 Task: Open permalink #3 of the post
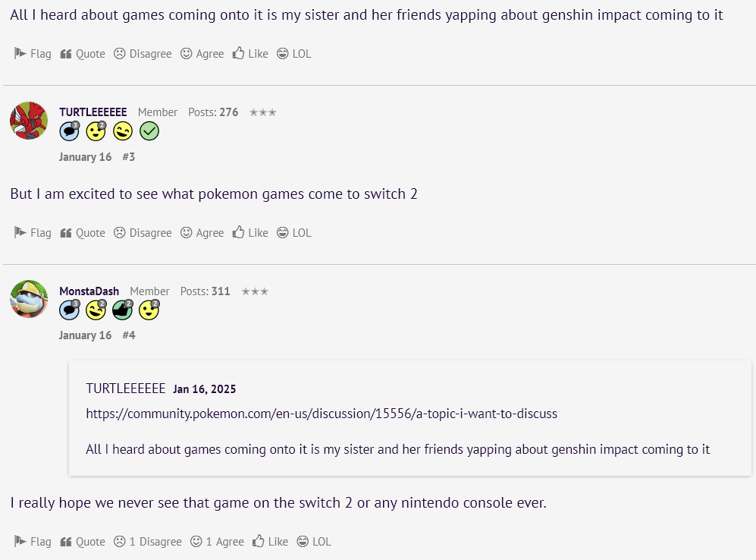pos(129,157)
